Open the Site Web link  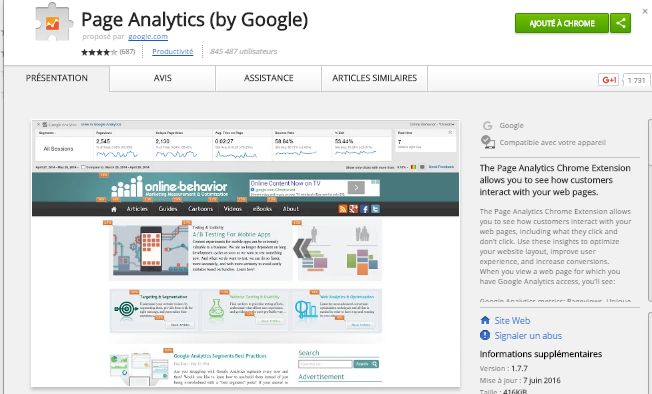click(x=512, y=320)
